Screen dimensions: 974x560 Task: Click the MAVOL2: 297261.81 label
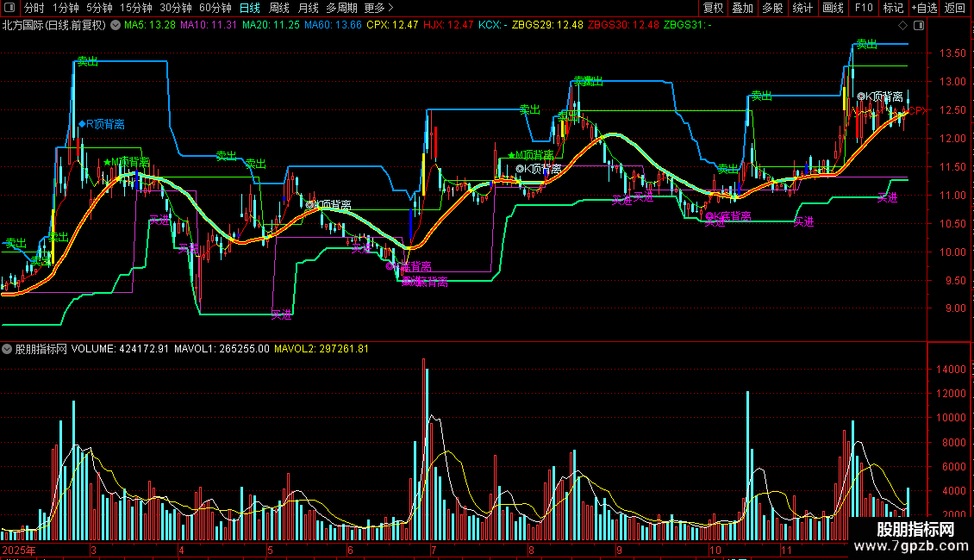tap(322, 349)
